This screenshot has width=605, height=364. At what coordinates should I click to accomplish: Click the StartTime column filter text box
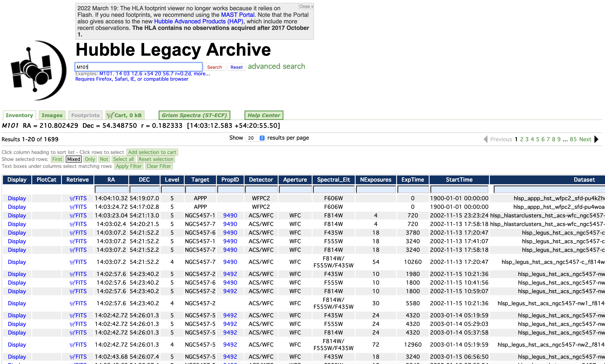coord(459,189)
